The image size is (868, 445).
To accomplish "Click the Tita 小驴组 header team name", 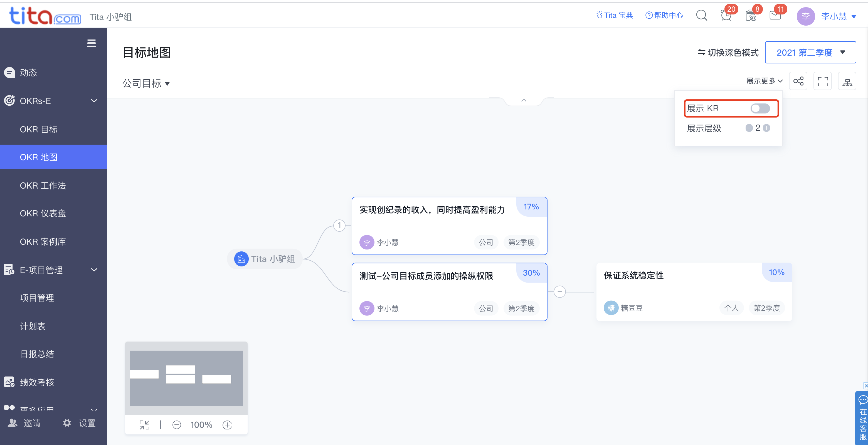I will pyautogui.click(x=110, y=17).
